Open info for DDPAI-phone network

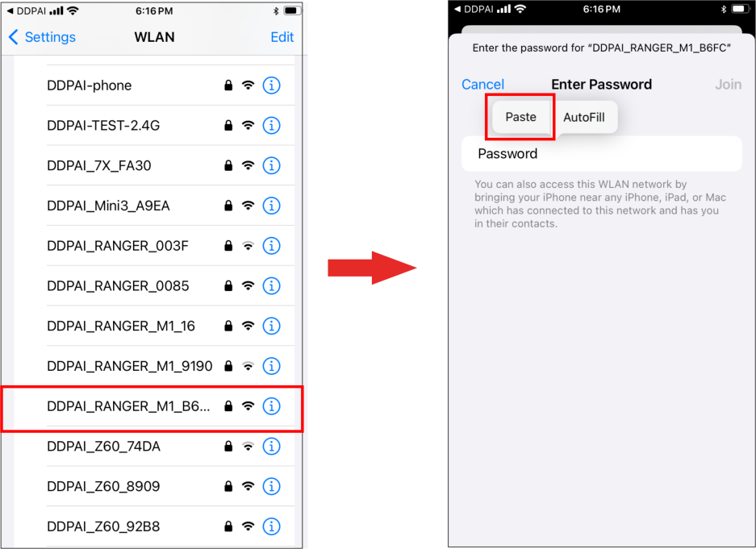pyautogui.click(x=271, y=85)
